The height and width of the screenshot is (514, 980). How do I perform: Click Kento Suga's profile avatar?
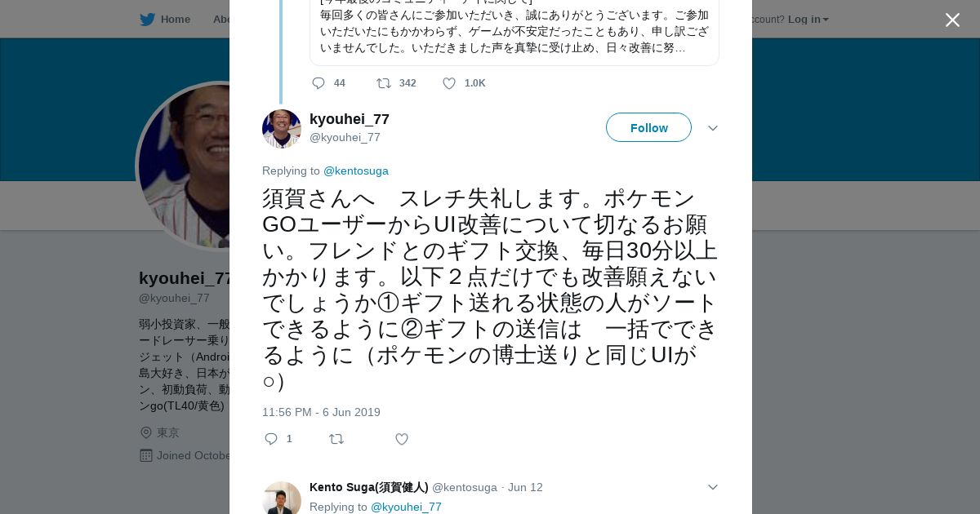[x=282, y=499]
